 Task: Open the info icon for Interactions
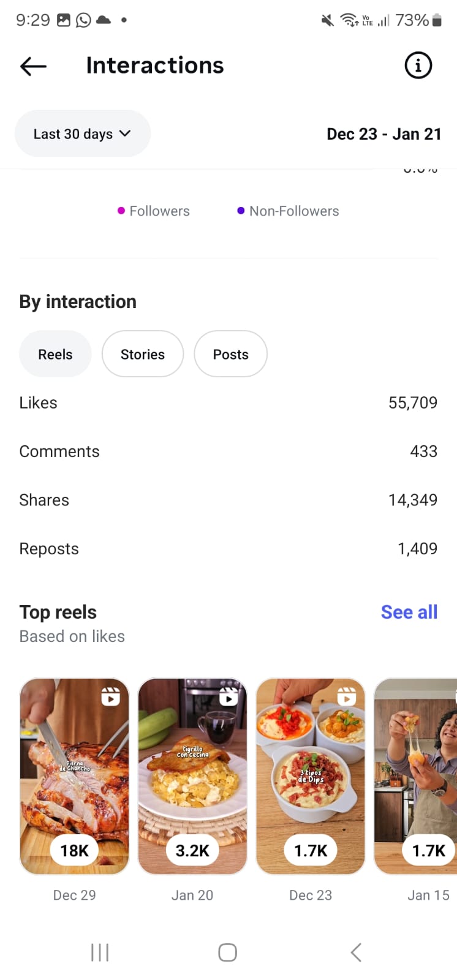click(x=418, y=66)
